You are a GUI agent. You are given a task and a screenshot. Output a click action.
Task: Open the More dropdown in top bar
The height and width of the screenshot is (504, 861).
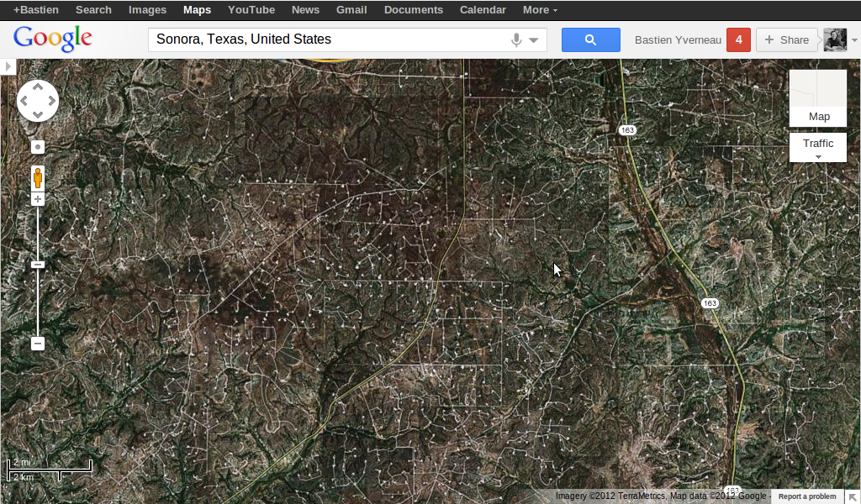point(540,10)
